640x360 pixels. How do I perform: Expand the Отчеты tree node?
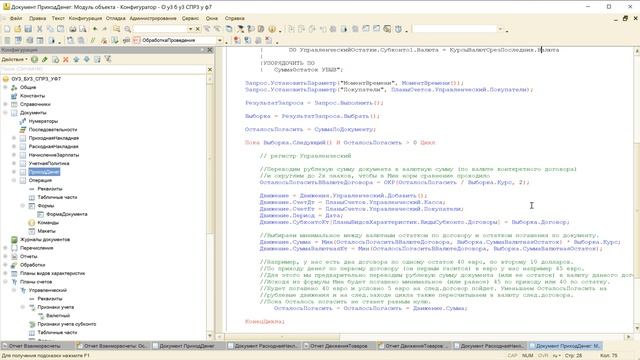click(5, 256)
